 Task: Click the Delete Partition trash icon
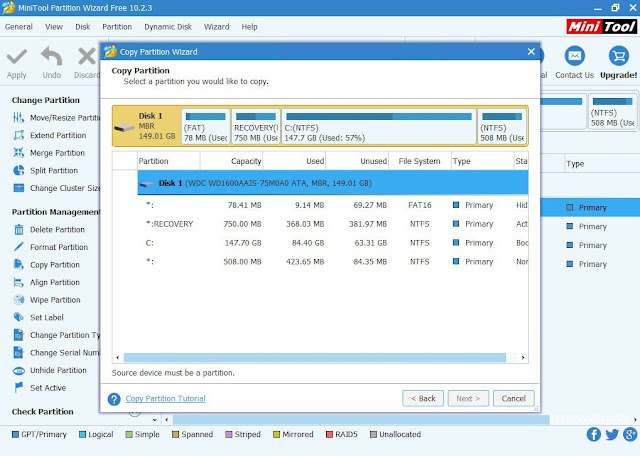pyautogui.click(x=18, y=229)
